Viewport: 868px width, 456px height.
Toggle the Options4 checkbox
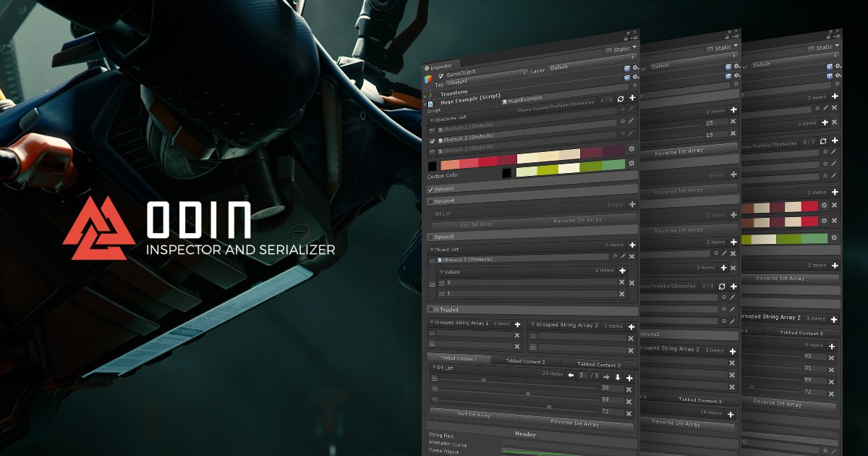431,201
